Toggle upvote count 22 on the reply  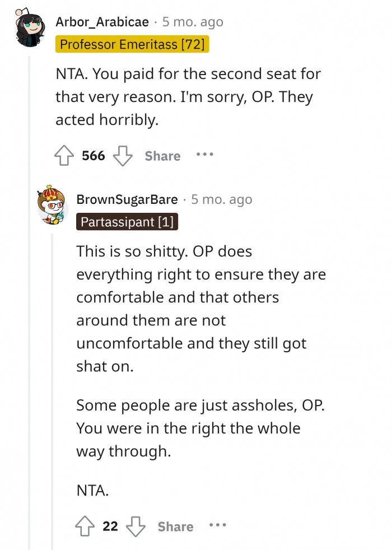tap(110, 526)
